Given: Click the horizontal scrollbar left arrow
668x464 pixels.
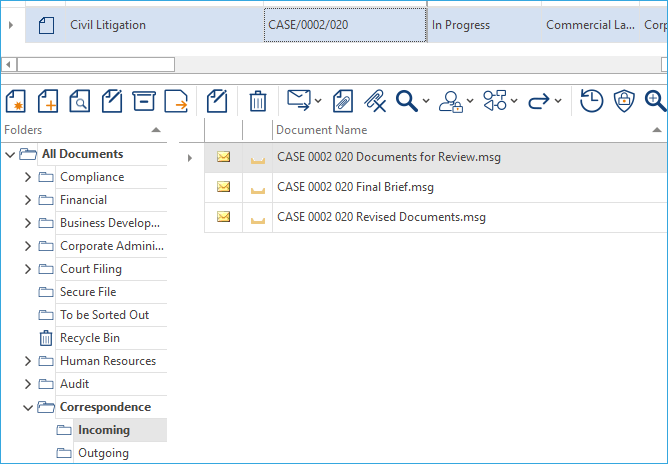Looking at the screenshot, I should 8,65.
